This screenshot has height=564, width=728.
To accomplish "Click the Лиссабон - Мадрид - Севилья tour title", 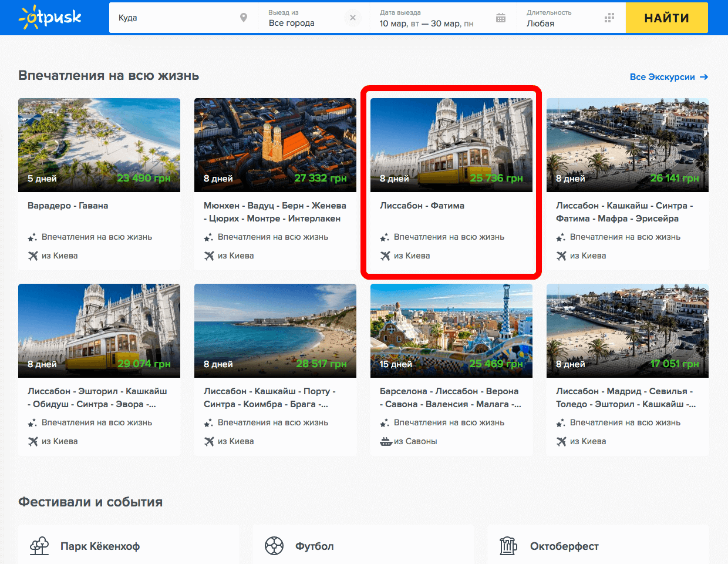I will pos(626,398).
